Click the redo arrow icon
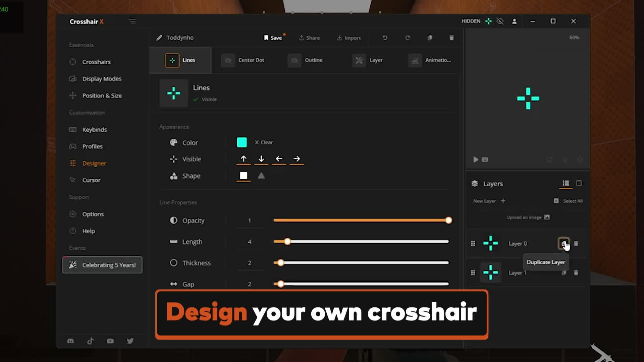This screenshot has width=644, height=362. [408, 38]
